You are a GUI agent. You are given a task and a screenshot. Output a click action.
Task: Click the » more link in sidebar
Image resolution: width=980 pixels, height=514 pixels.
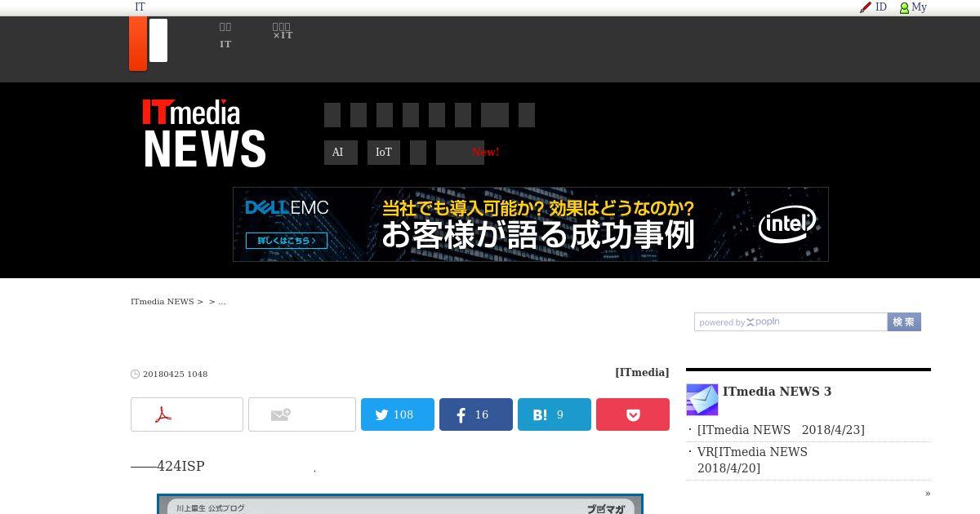928,493
